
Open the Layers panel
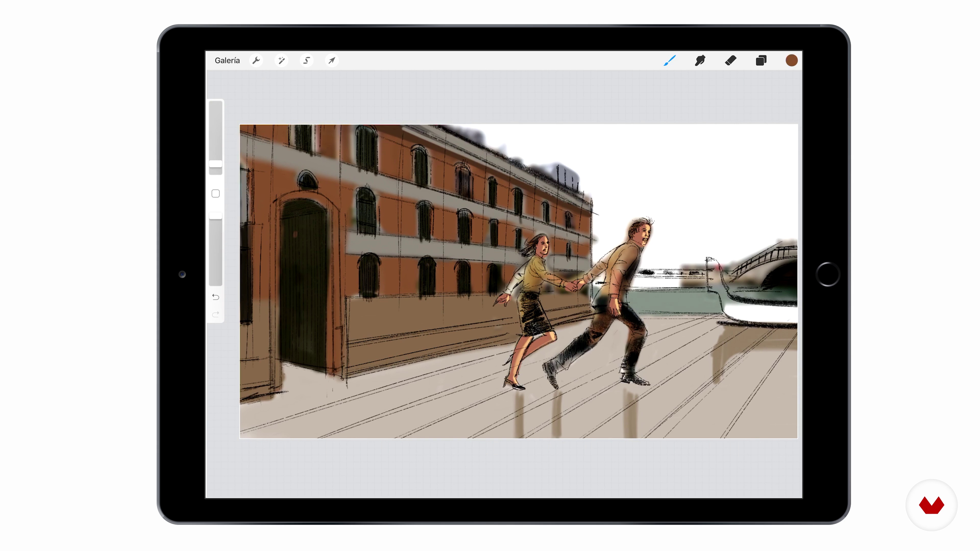761,60
